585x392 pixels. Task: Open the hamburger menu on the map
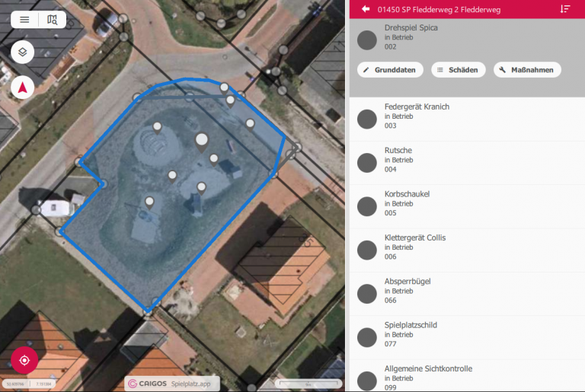[24, 20]
